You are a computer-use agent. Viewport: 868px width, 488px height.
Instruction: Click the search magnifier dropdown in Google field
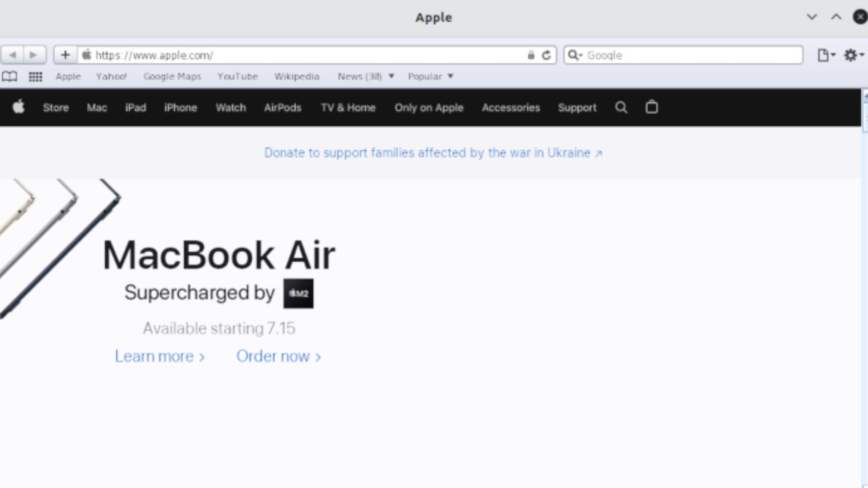[x=575, y=55]
